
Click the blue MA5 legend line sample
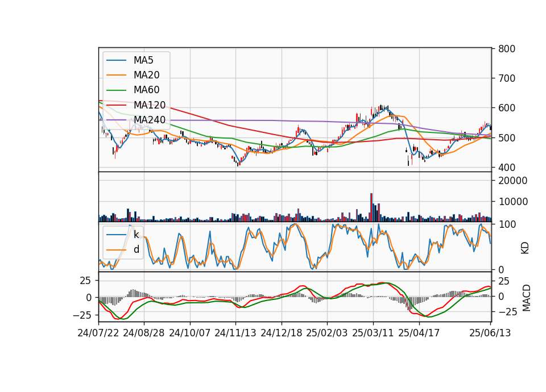tap(116, 60)
